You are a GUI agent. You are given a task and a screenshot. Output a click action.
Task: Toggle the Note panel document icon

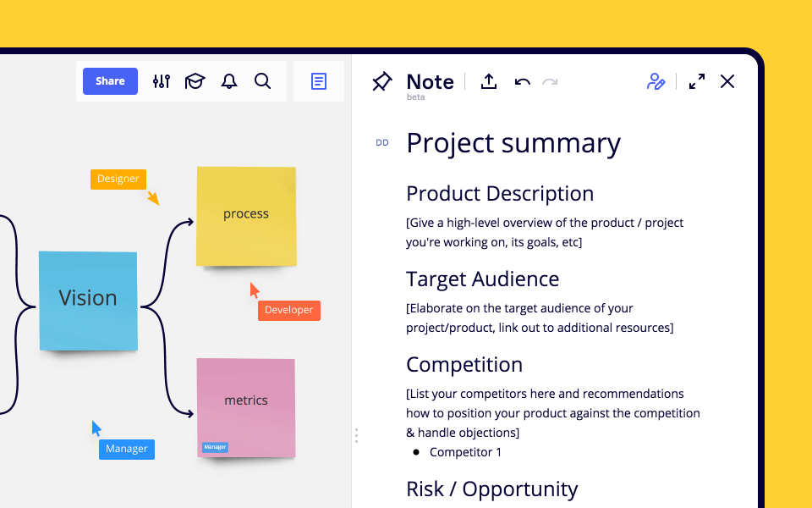click(319, 81)
